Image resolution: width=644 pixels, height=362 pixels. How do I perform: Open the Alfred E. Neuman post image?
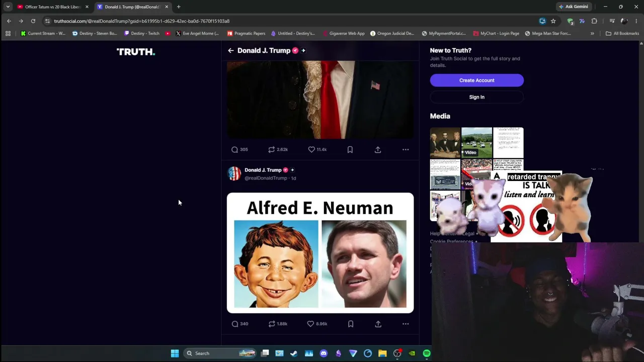320,253
